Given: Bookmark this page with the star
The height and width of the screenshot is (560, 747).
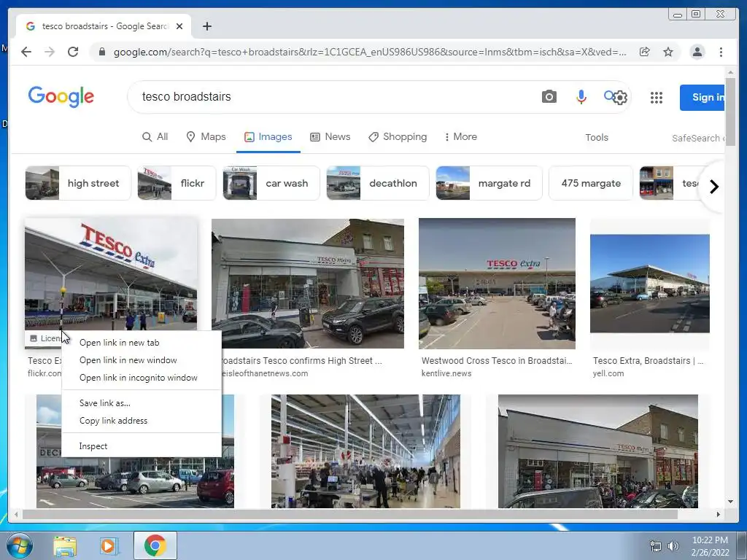Looking at the screenshot, I should point(668,52).
